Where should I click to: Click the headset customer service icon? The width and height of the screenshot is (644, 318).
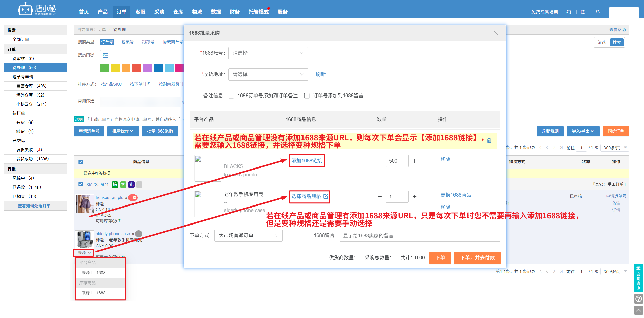tap(569, 12)
